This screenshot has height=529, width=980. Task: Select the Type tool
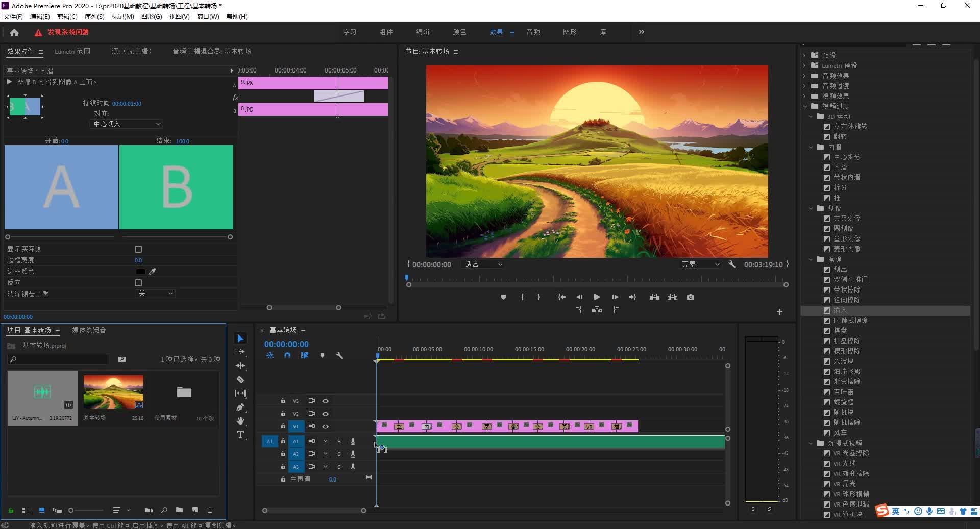pos(240,435)
